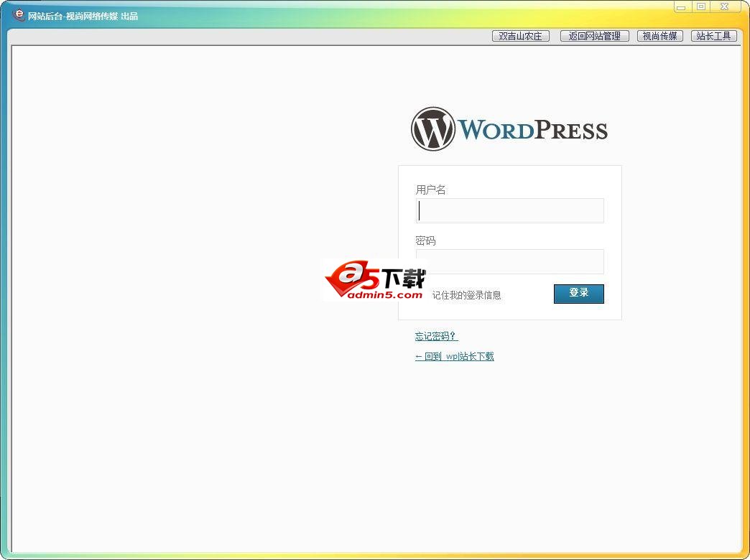
Task: Follow the 回到 wp站长下载 link
Action: 455,356
